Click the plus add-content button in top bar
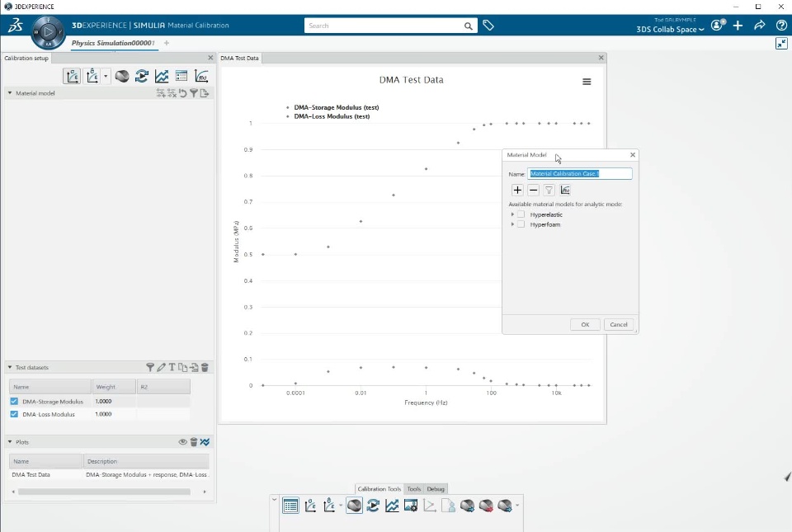 click(738, 26)
